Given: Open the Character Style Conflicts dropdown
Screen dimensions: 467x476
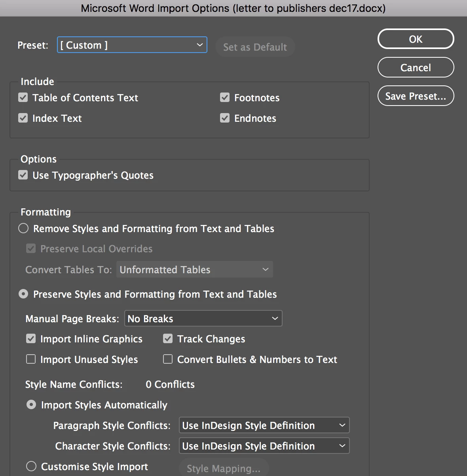Looking at the screenshot, I should tap(264, 446).
